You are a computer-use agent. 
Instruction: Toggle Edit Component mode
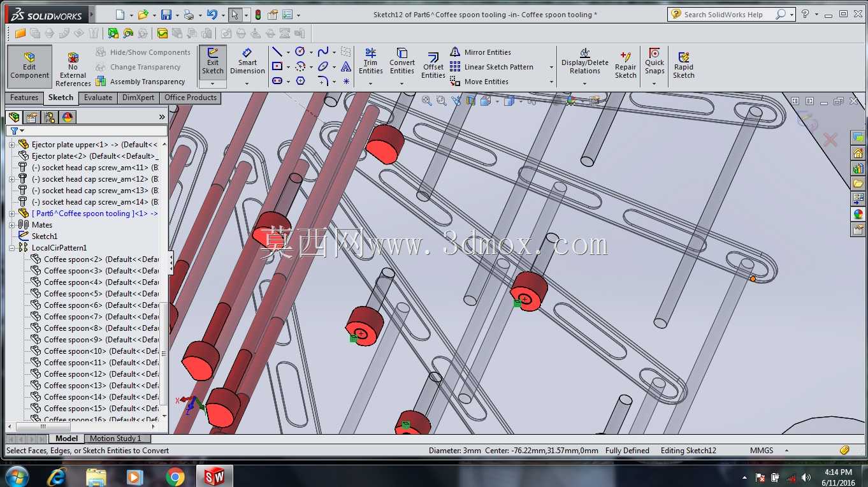[x=29, y=66]
